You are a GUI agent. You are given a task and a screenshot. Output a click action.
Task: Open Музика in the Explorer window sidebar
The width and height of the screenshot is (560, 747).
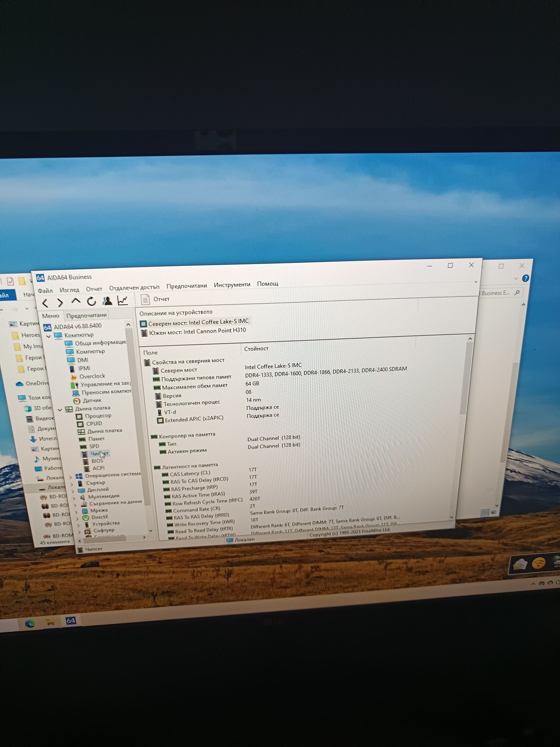pos(47,459)
